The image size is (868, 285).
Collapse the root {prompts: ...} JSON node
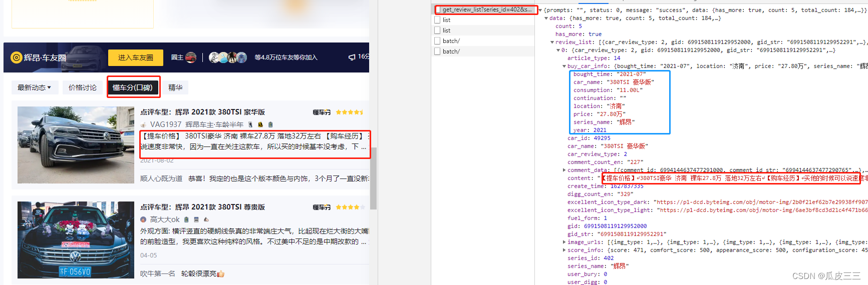pos(540,10)
